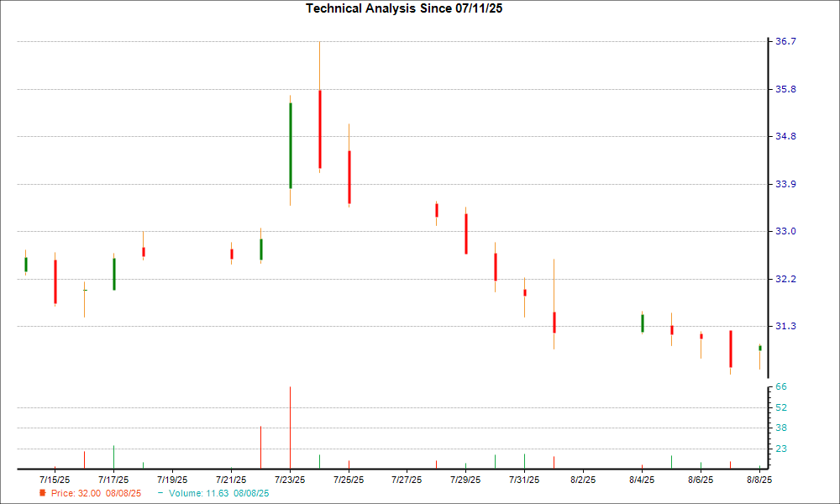The image size is (840, 504).
Task: Click the 8/6/25 date label
Action: [701, 480]
